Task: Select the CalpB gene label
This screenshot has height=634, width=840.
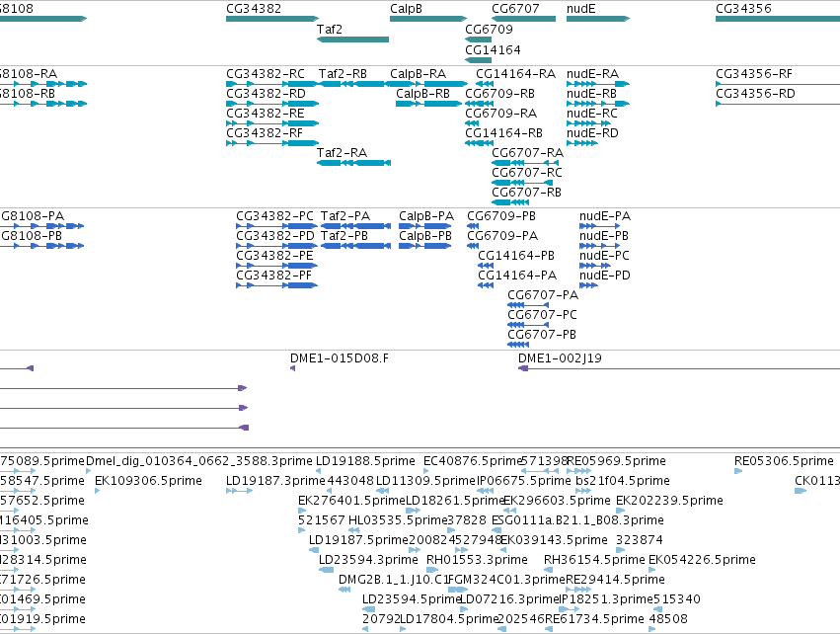Action: pyautogui.click(x=406, y=9)
